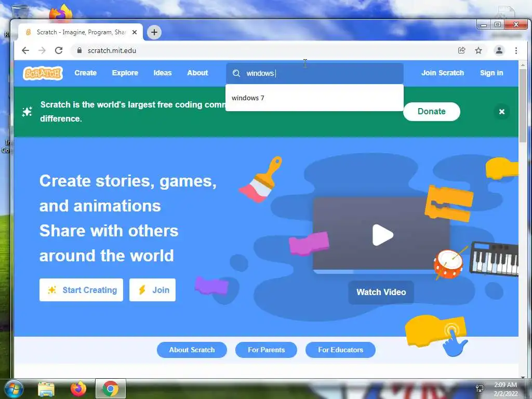Open Firefox from the taskbar
The image size is (532, 399).
(x=78, y=389)
